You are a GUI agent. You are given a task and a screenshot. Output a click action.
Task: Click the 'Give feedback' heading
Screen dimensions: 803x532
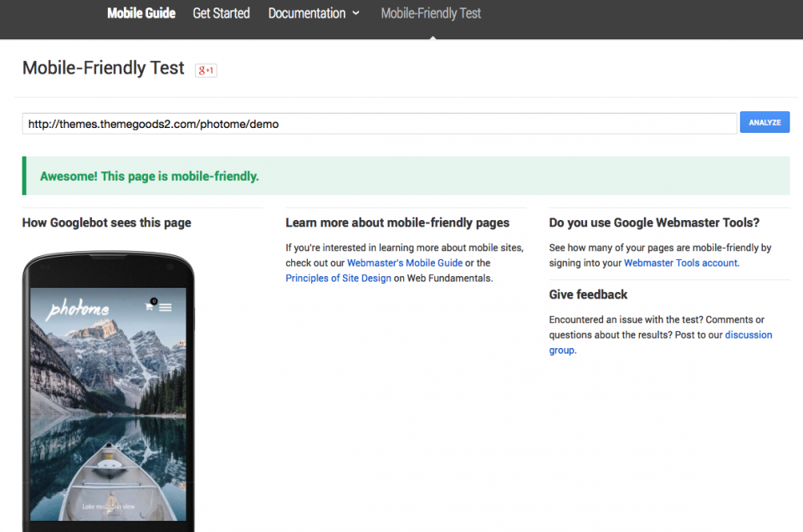tap(588, 294)
